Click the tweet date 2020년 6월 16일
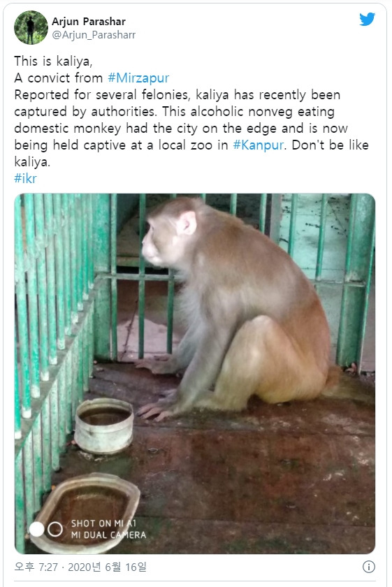392x587 pixels. tap(107, 567)
